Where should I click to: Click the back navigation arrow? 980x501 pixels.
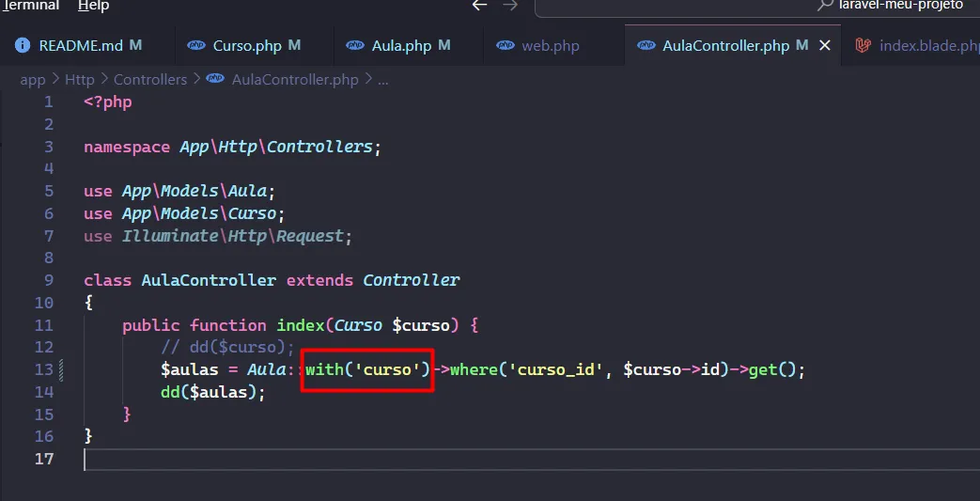click(480, 6)
